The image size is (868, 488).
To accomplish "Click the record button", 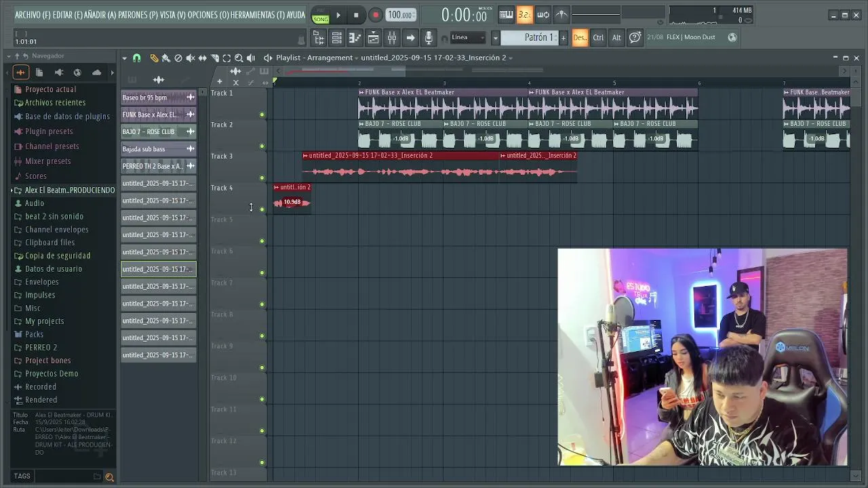I will pos(375,15).
